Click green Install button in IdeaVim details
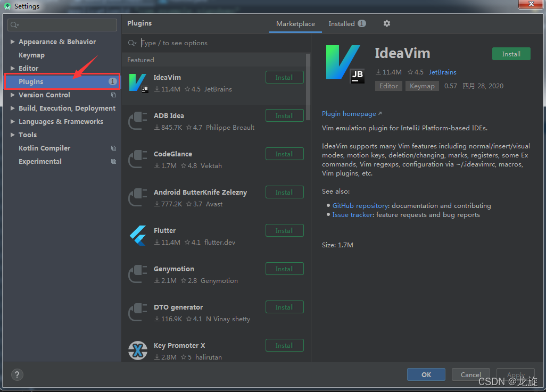Screen dimensions: 546x392 pyautogui.click(x=511, y=54)
